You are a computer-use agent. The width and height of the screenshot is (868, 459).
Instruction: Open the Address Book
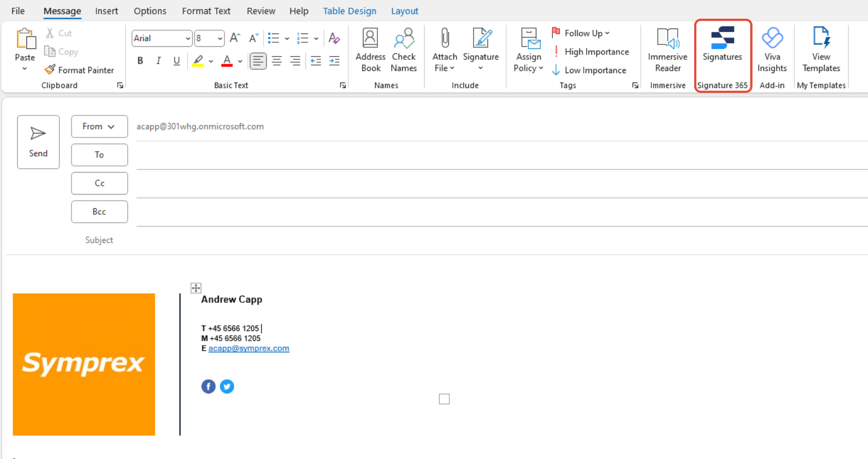(371, 50)
